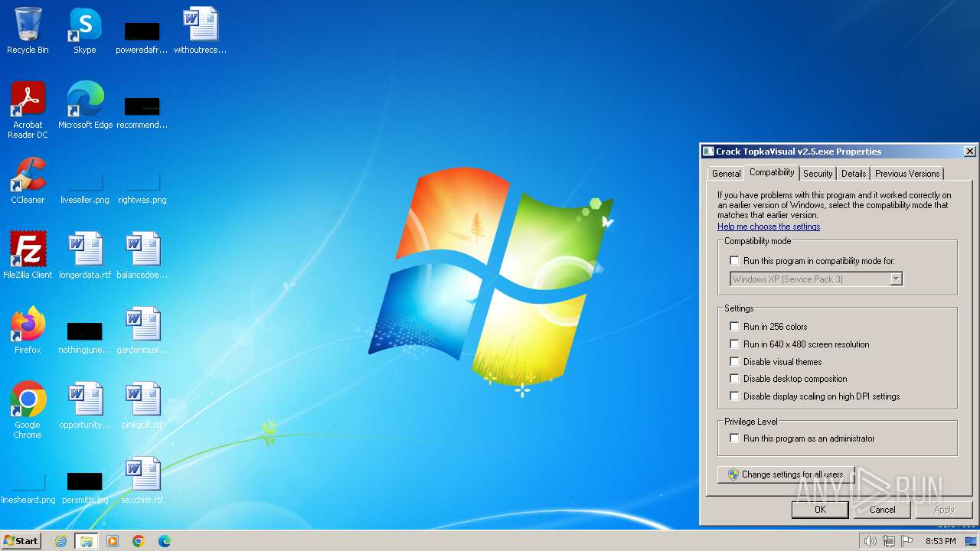This screenshot has height=551, width=980.
Task: Select the Google Chrome desktop shortcut
Action: coord(28,410)
